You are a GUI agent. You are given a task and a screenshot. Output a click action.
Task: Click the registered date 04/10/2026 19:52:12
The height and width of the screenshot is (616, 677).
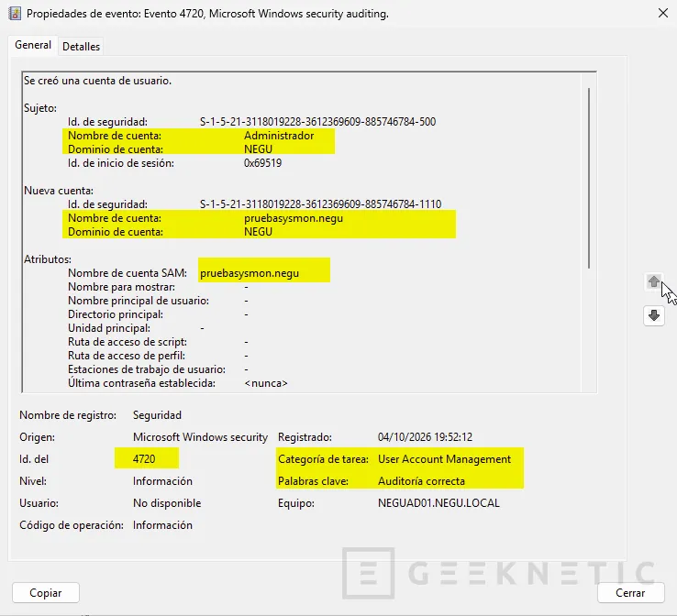[x=425, y=437]
